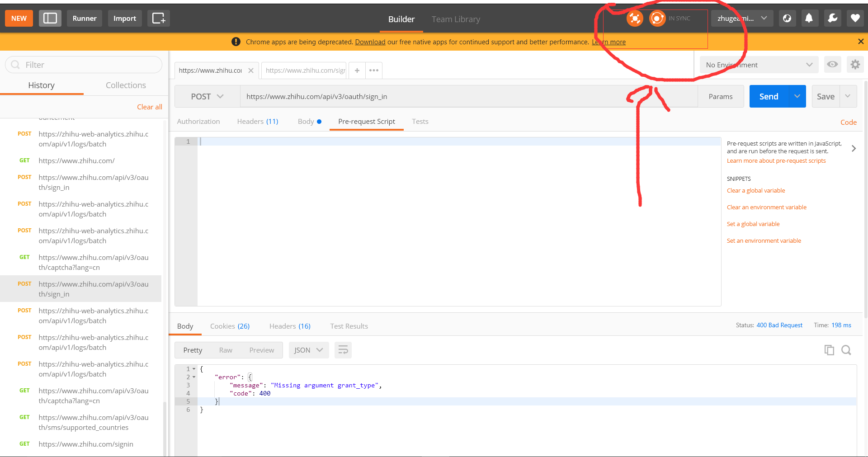
Task: Click the Download link in banner
Action: [x=370, y=42]
